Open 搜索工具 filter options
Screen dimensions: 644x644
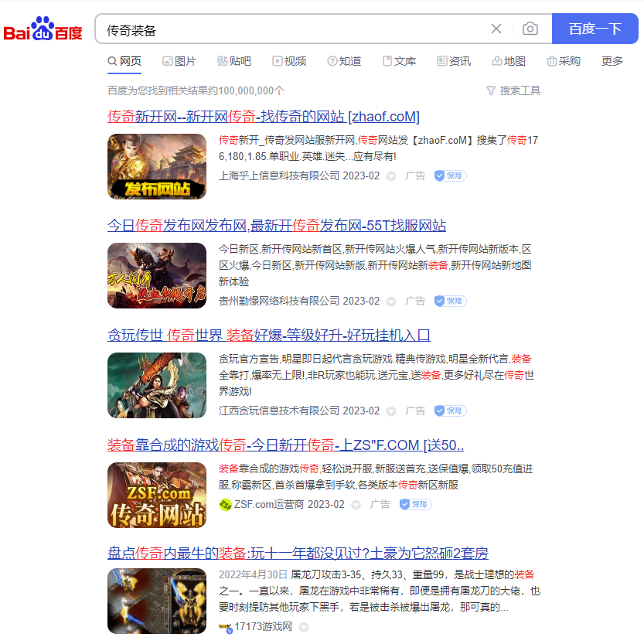click(x=513, y=90)
